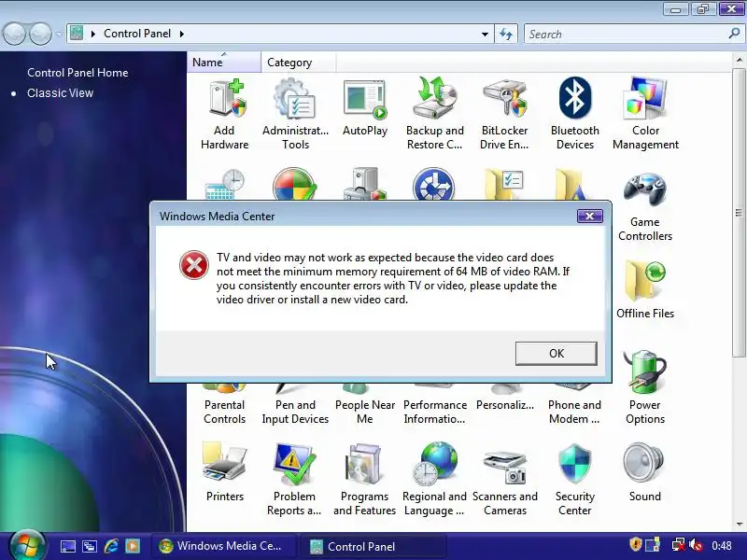Click the refresh button beside address bar

tap(506, 34)
